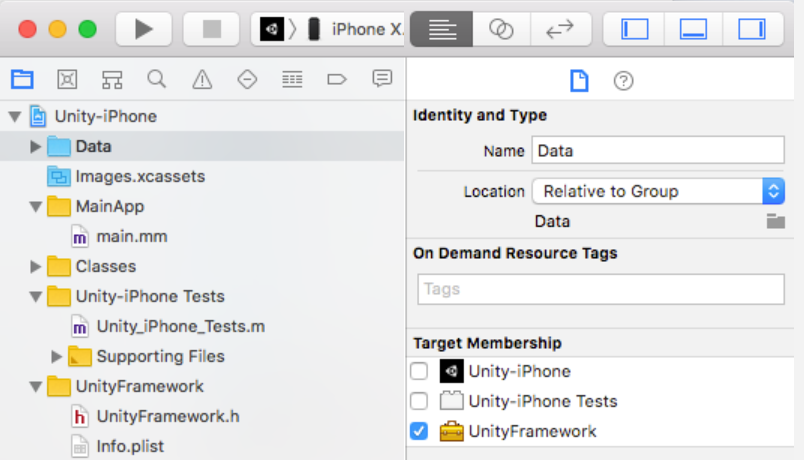Open the Symbol navigator icon
This screenshot has height=460, width=804.
click(x=112, y=79)
